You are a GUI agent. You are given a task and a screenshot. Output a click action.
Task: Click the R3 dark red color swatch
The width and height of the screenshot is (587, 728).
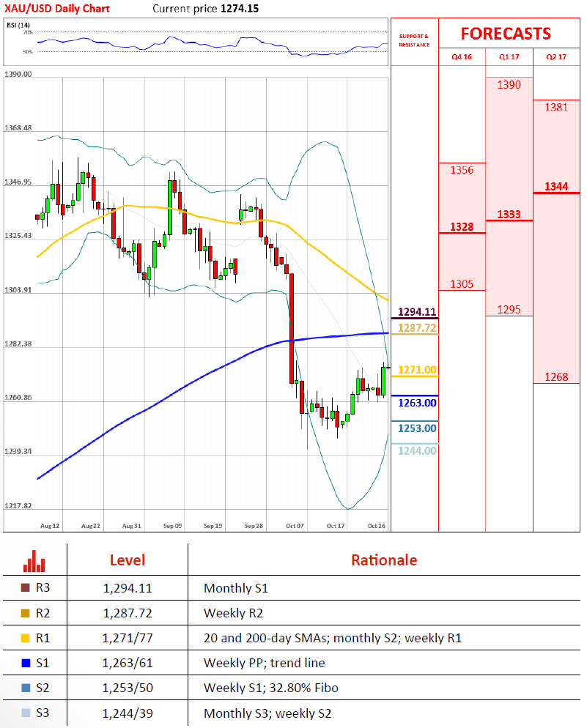(x=26, y=588)
